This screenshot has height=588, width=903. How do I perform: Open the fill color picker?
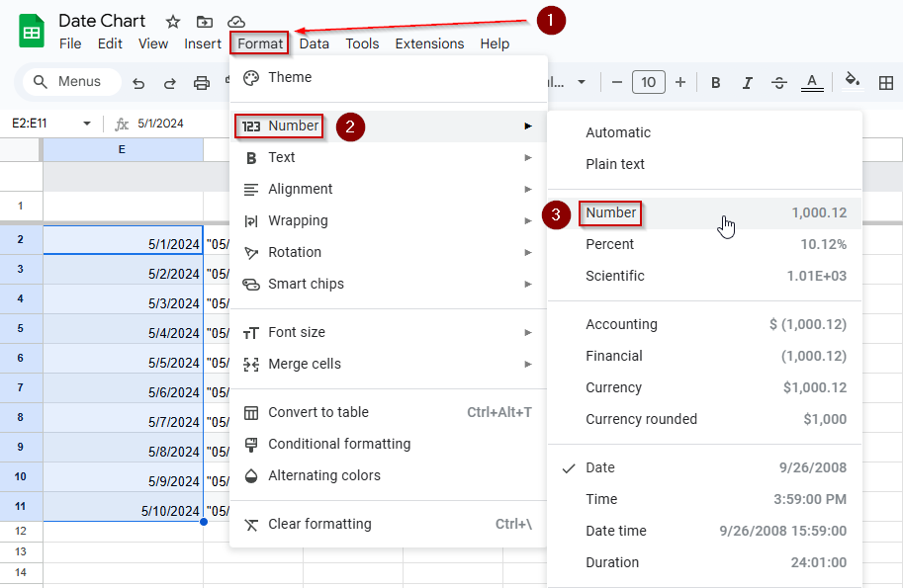[853, 81]
